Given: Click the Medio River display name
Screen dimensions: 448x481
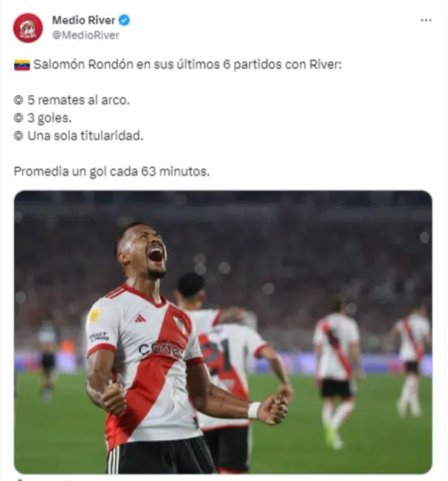Looking at the screenshot, I should coord(84,20).
